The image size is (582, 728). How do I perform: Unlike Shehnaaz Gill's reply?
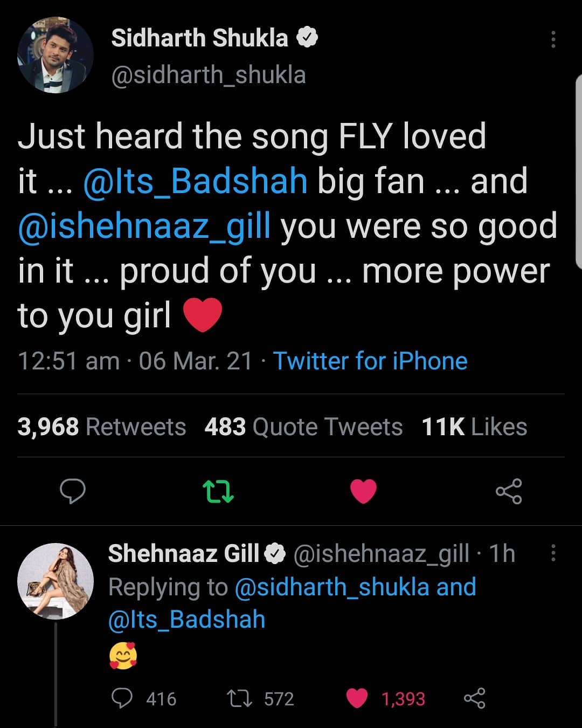357,698
